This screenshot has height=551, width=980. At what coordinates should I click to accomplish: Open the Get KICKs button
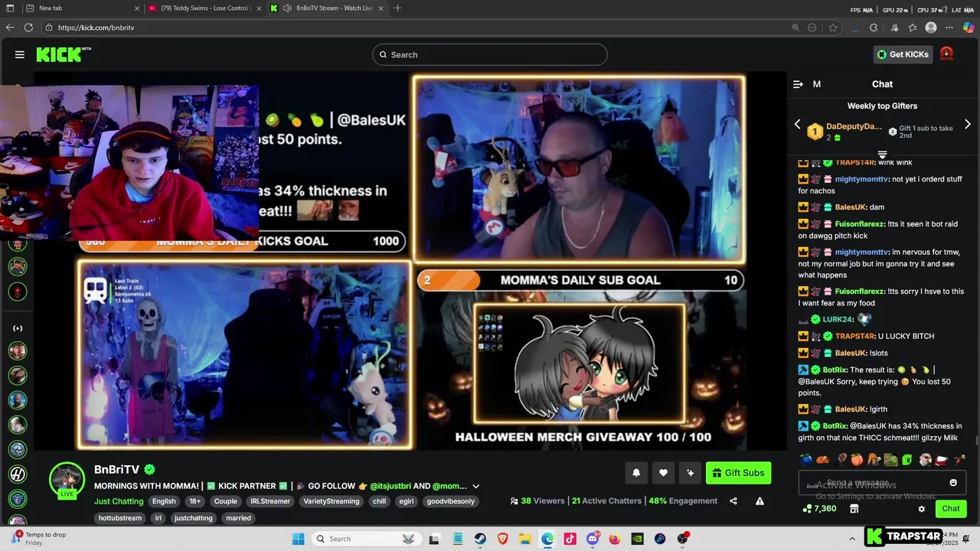tap(903, 54)
